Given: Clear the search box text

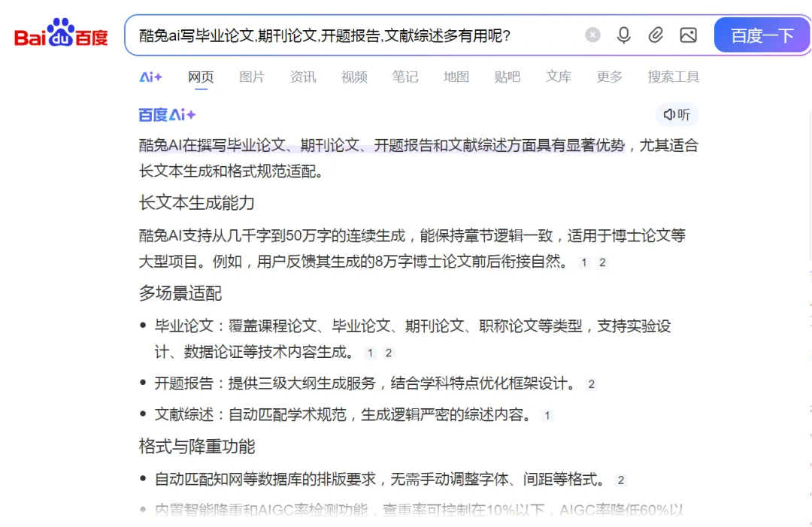Looking at the screenshot, I should click(592, 35).
